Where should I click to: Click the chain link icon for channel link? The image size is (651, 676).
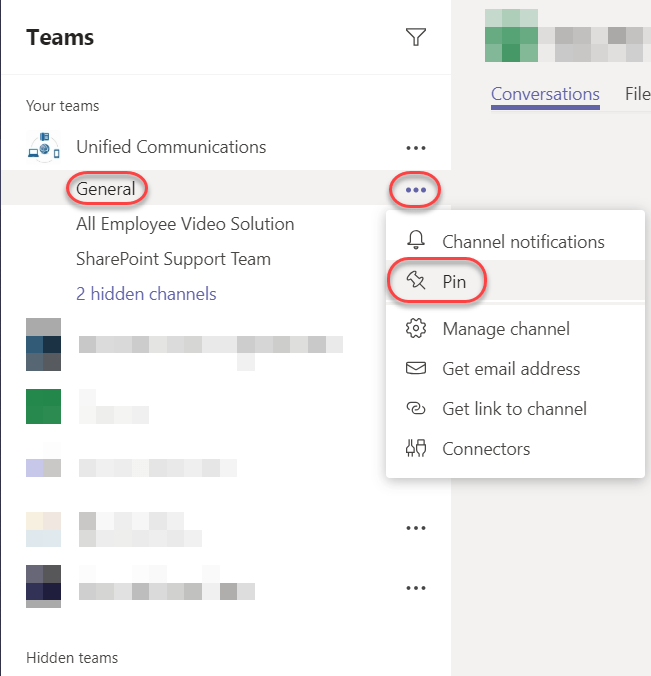pyautogui.click(x=416, y=408)
